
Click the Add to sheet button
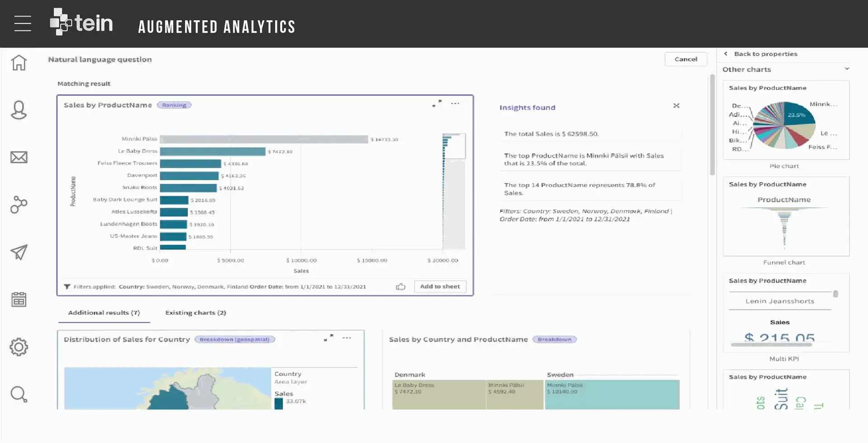click(x=440, y=287)
